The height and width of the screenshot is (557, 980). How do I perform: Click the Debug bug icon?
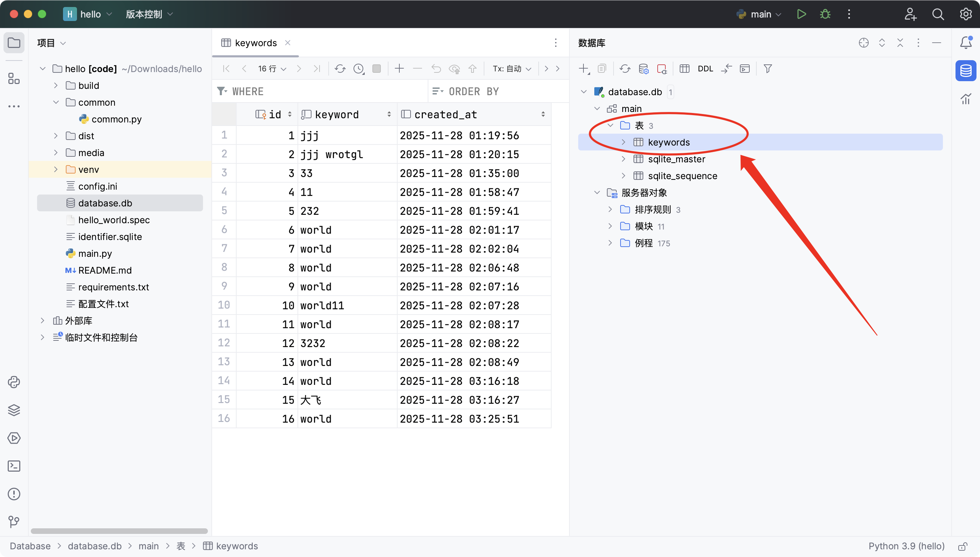825,14
